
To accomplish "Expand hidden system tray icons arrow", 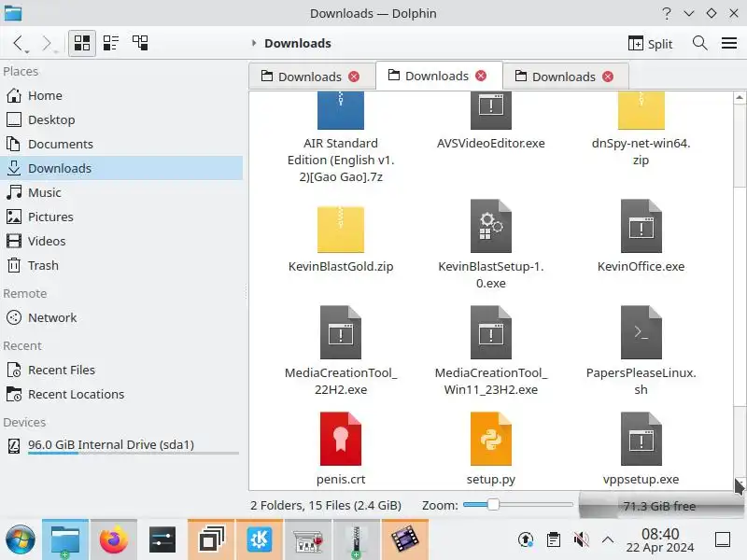I will 608,539.
